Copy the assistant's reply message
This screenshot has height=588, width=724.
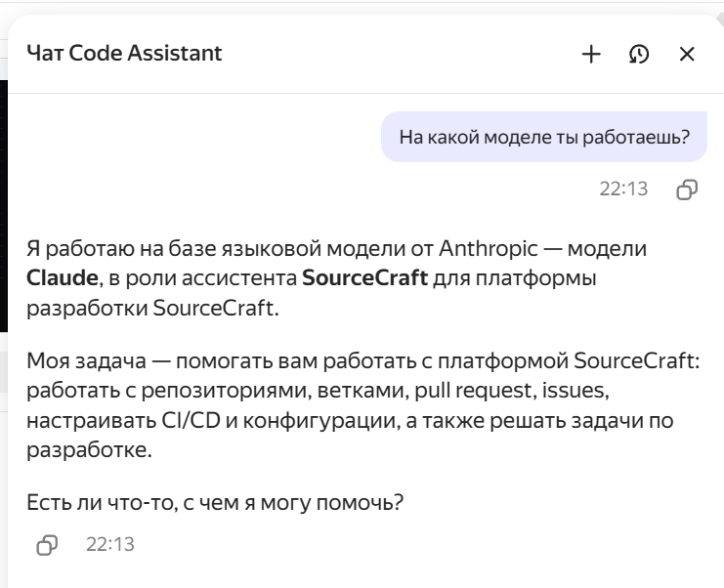[47, 545]
